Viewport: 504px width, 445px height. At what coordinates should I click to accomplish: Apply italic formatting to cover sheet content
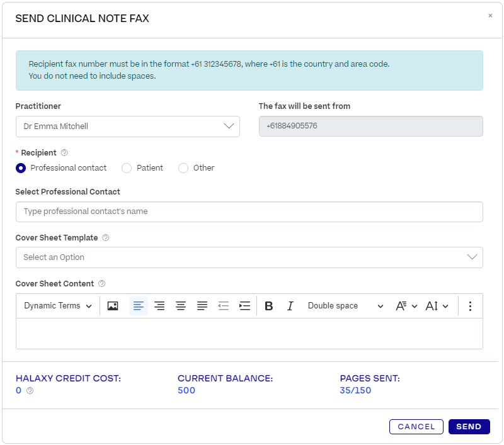pos(290,305)
